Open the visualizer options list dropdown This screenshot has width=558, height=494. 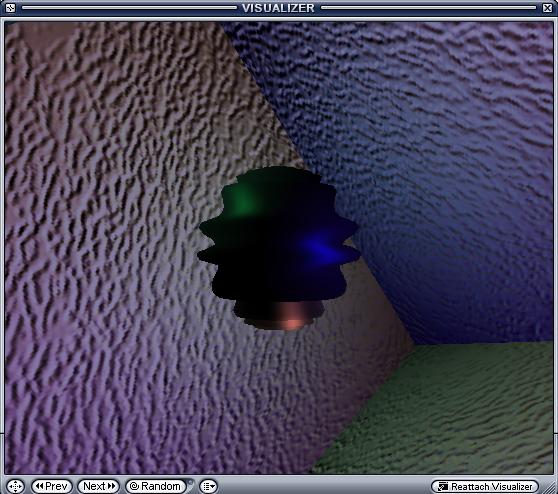click(x=209, y=486)
